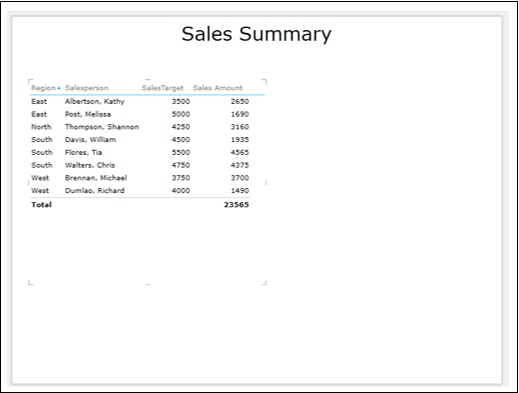
Task: Click the Sales Amount column header
Action: [x=218, y=88]
